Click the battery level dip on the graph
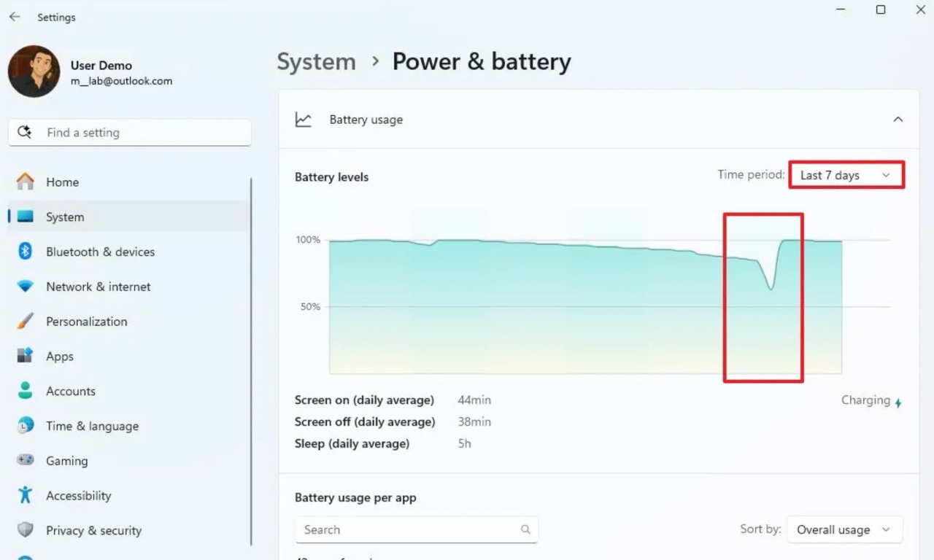 [771, 286]
